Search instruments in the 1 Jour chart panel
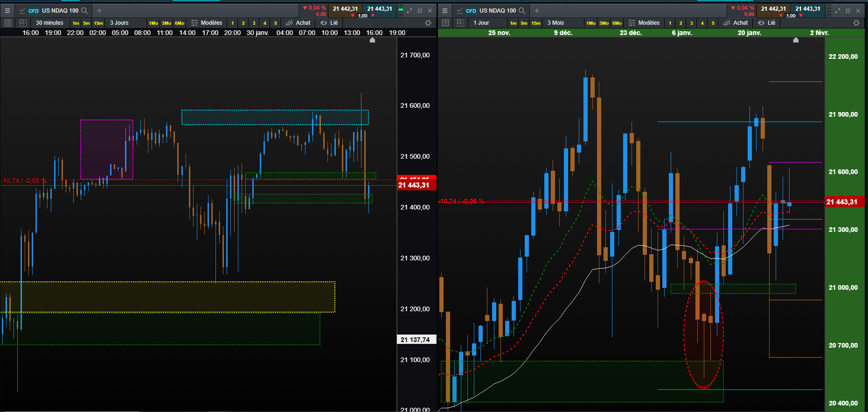Viewport: 868px width, 412px height. 522,10
